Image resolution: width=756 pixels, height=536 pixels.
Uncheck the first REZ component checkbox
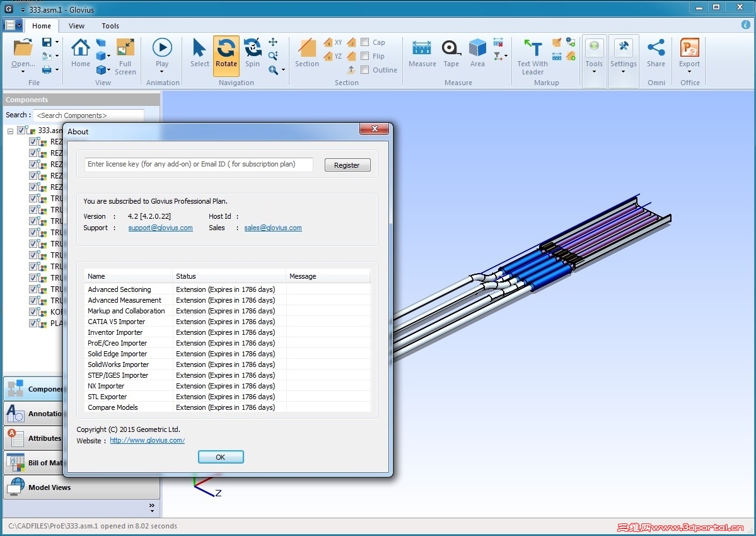(x=33, y=142)
